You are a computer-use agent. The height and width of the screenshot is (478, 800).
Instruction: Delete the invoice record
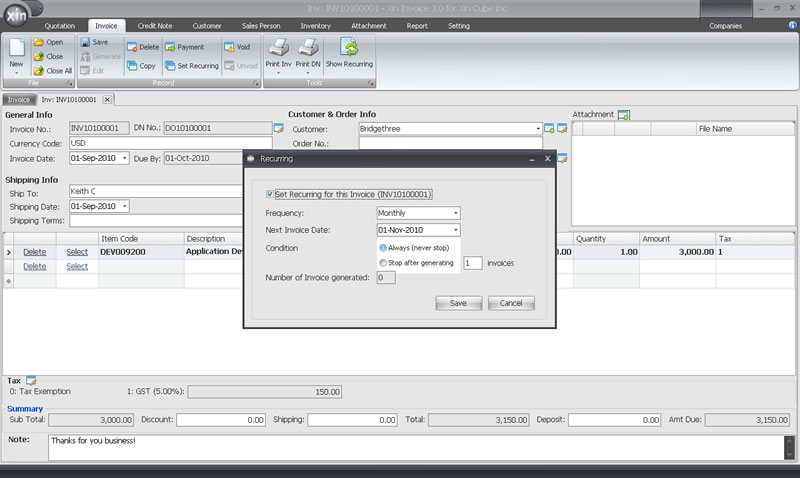point(143,47)
